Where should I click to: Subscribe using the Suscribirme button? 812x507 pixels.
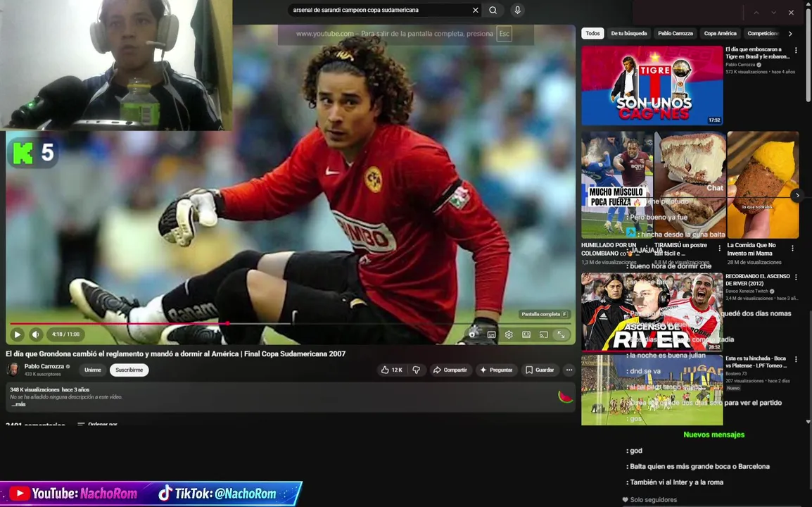click(129, 370)
